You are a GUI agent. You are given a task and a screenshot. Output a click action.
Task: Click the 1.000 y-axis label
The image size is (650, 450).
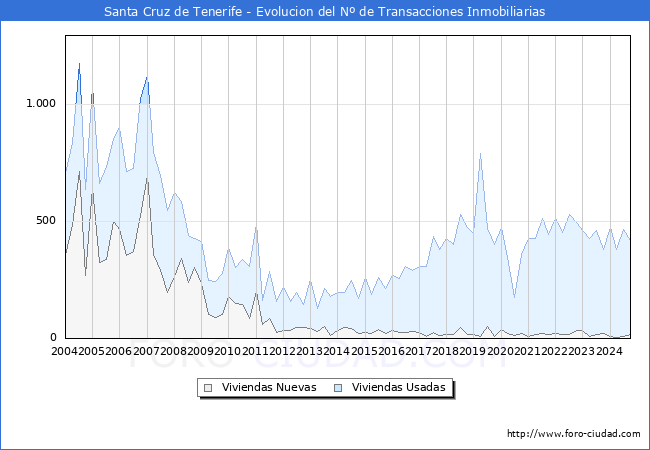pyautogui.click(x=41, y=103)
